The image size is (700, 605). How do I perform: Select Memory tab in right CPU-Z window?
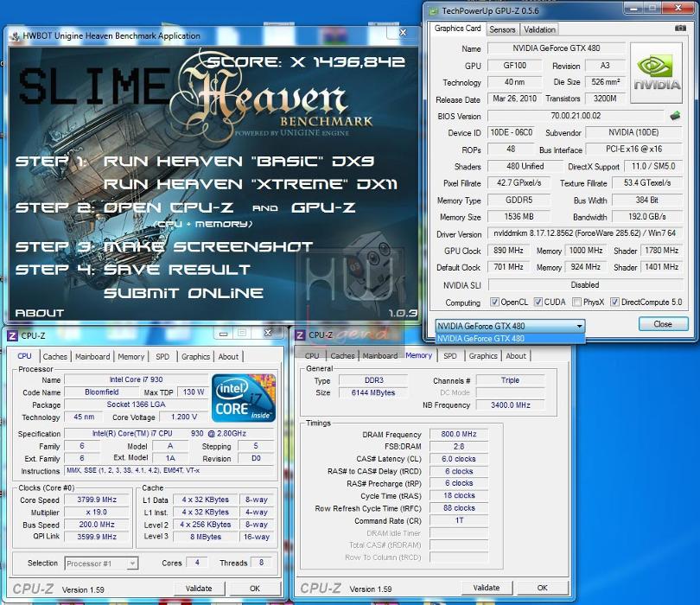pos(419,355)
